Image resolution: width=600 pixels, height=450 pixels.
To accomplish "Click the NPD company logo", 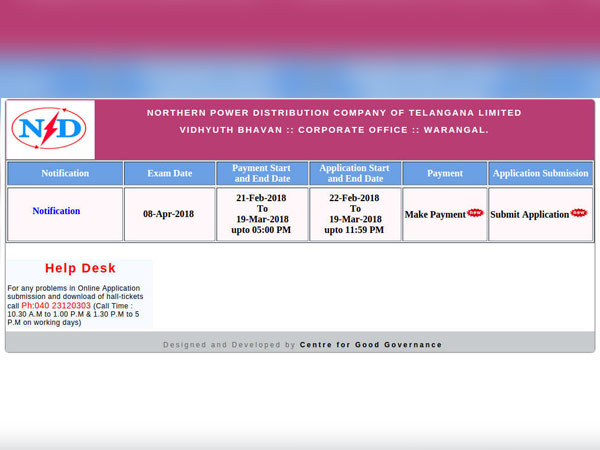I will (49, 129).
